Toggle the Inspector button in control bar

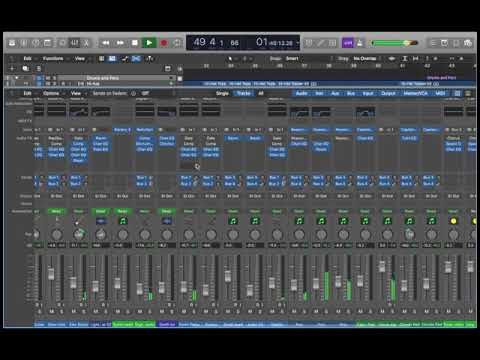24,43
